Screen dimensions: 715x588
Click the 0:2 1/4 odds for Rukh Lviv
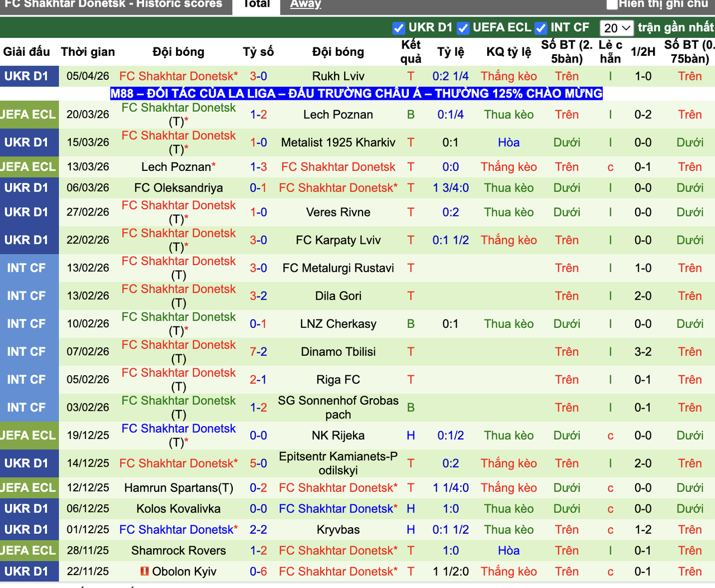click(451, 76)
